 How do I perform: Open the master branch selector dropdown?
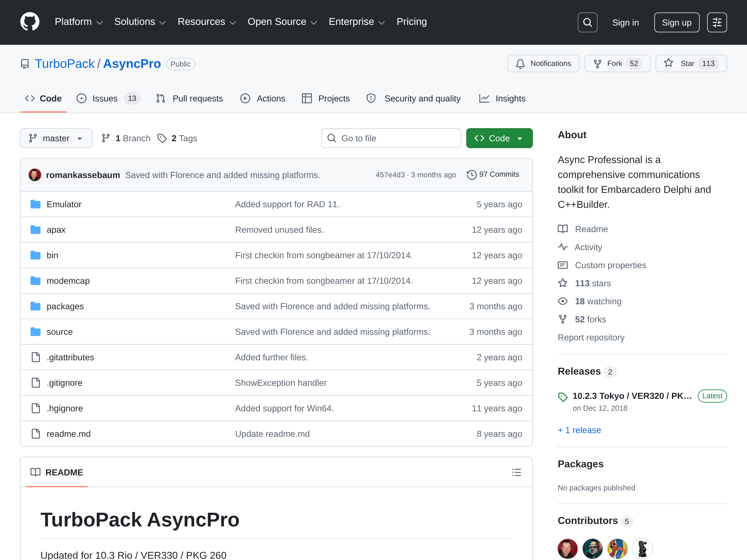click(56, 138)
